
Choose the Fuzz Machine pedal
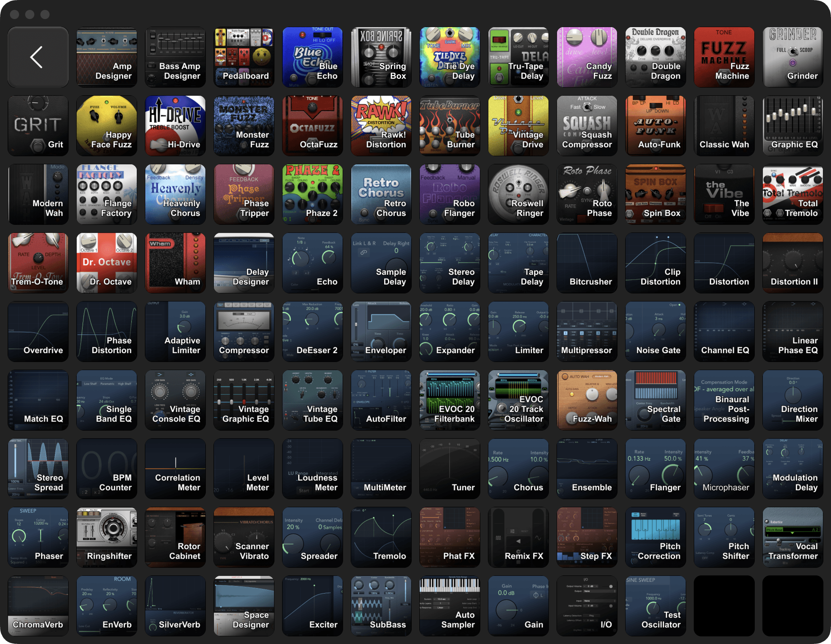[724, 57]
